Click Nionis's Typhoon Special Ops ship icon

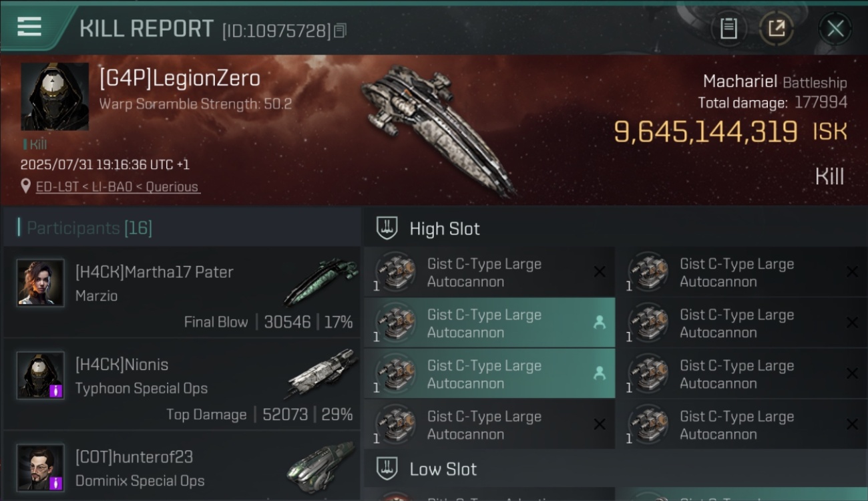[x=322, y=373]
